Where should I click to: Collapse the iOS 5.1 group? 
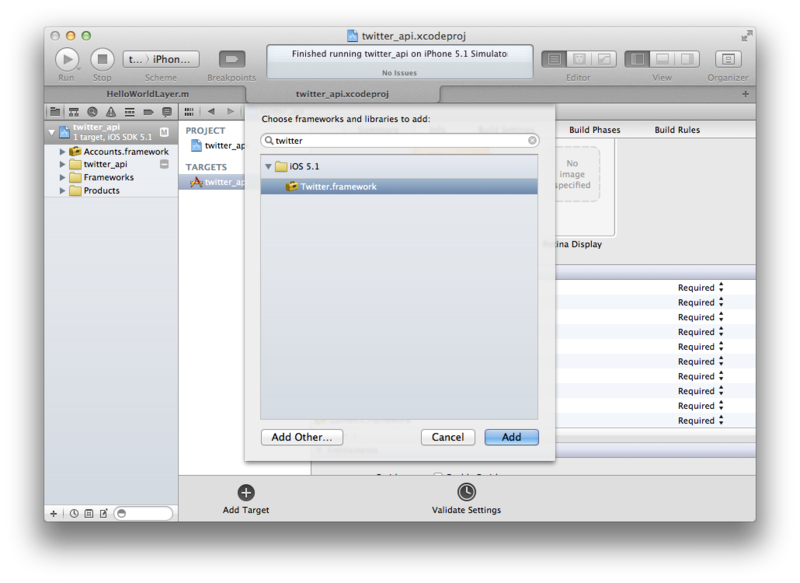[x=268, y=167]
